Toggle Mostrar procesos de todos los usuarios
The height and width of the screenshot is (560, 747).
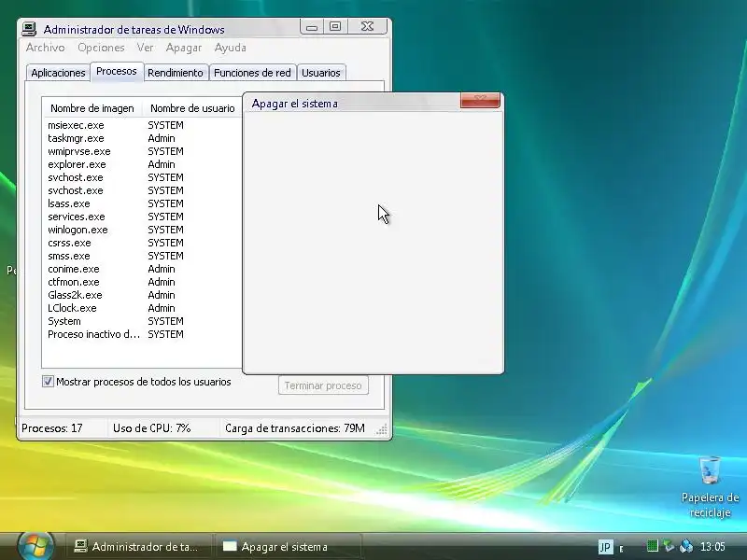pyautogui.click(x=48, y=382)
